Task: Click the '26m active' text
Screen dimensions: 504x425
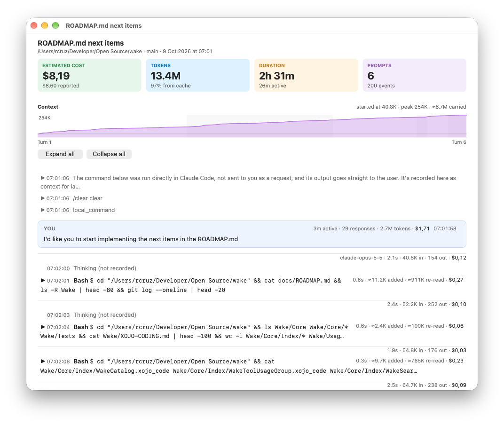Action: [x=273, y=86]
